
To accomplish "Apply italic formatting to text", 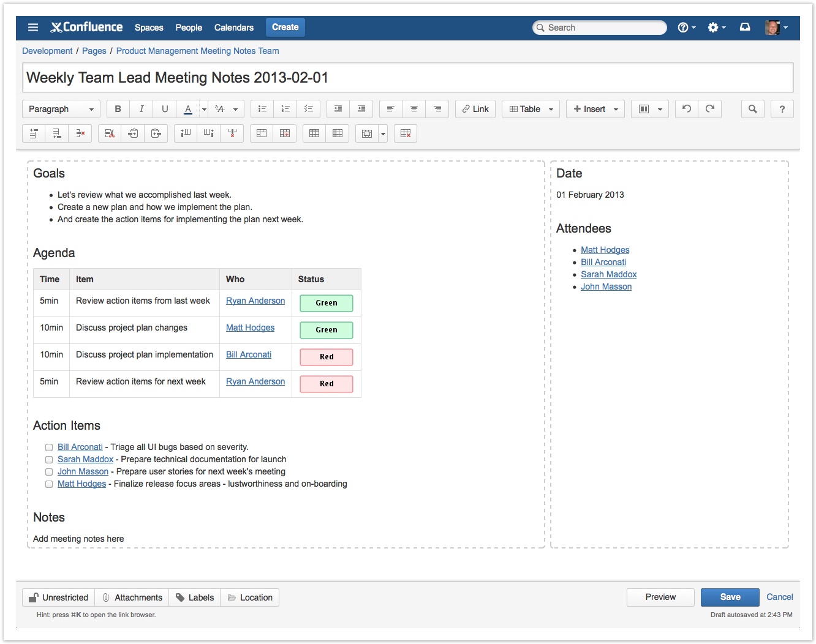I will (141, 109).
